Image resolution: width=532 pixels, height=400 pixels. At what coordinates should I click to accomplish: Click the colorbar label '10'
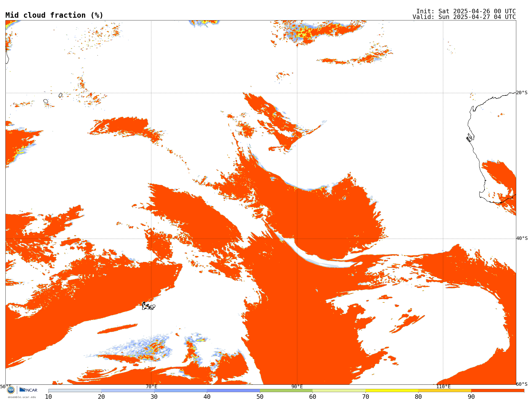coord(49,397)
